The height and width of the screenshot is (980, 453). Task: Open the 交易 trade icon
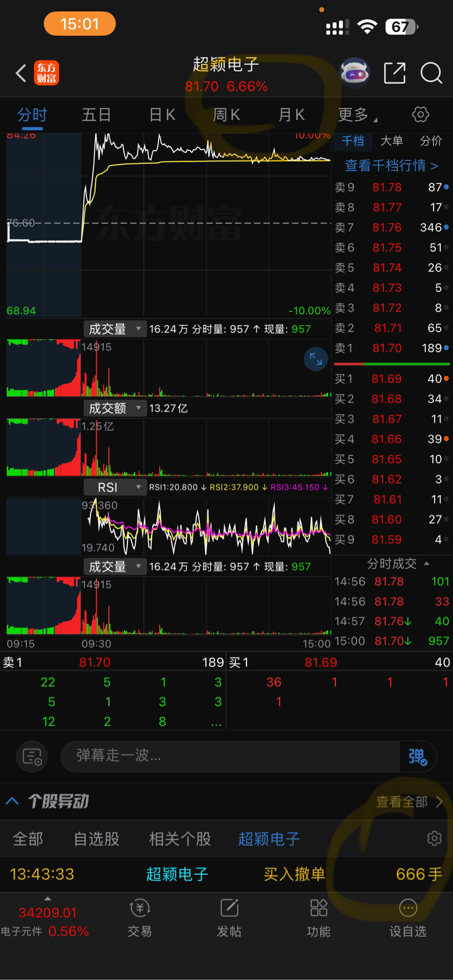tap(140, 918)
